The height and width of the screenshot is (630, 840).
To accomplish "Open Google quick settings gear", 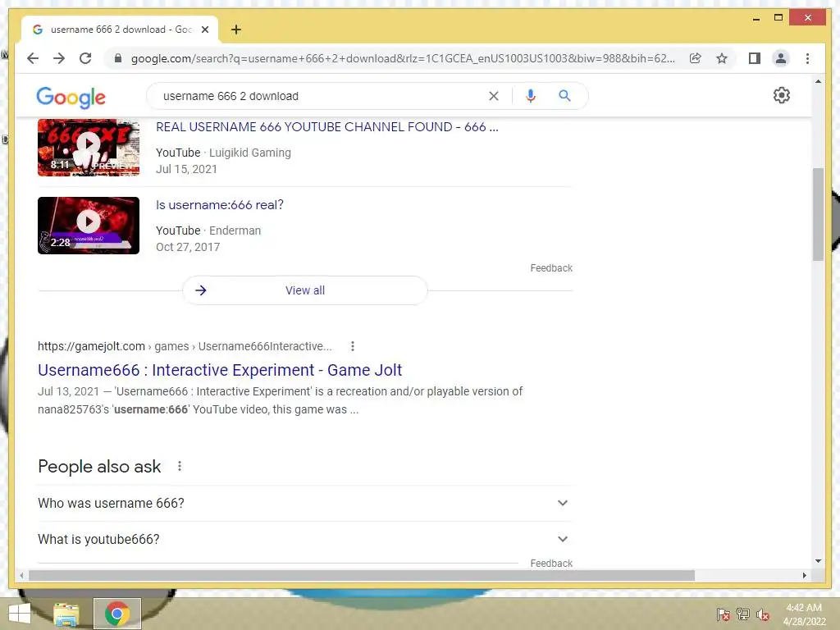I will pyautogui.click(x=782, y=95).
